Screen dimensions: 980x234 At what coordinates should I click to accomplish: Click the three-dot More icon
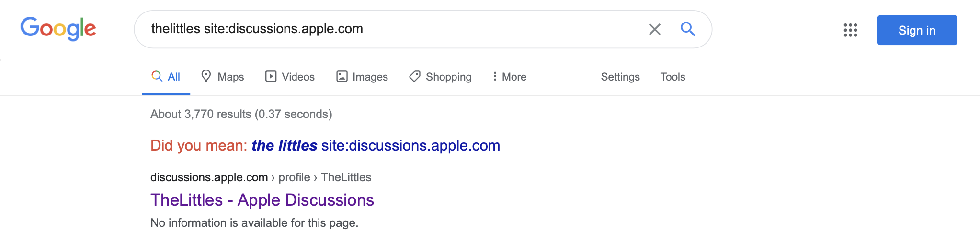(495, 76)
